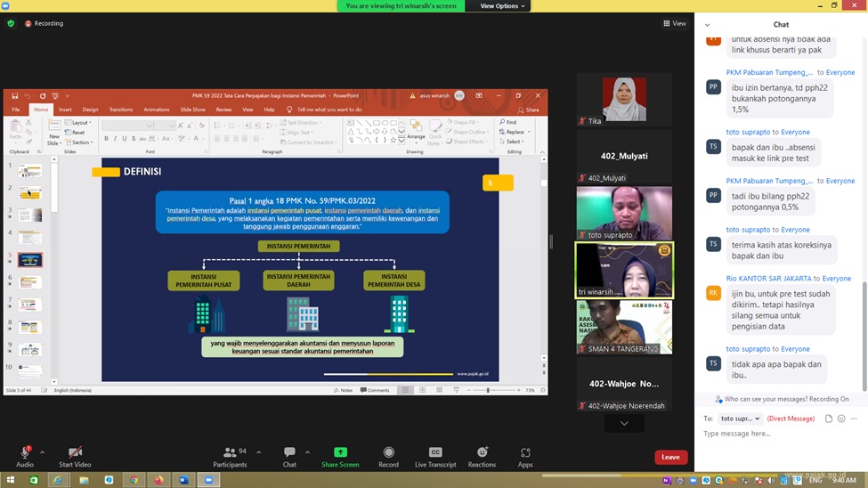
Task: Expand the View Options dropdown
Action: click(503, 6)
